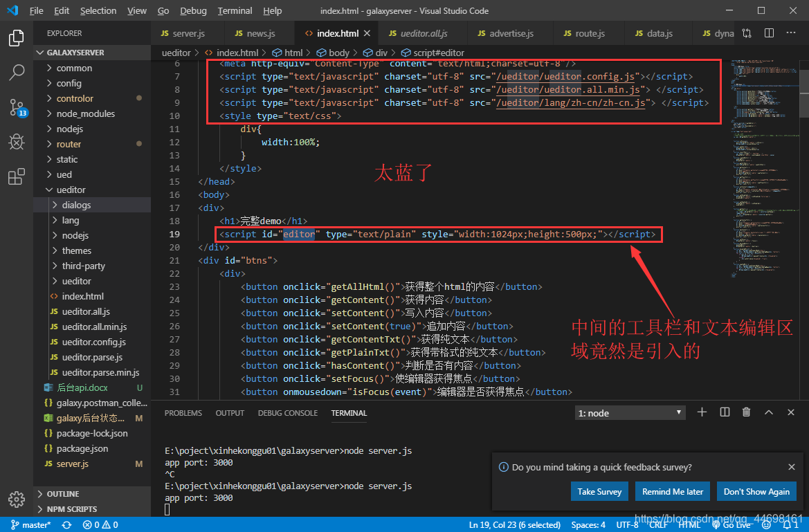Expand the third-party folder
The width and height of the screenshot is (809, 532).
[x=92, y=266]
